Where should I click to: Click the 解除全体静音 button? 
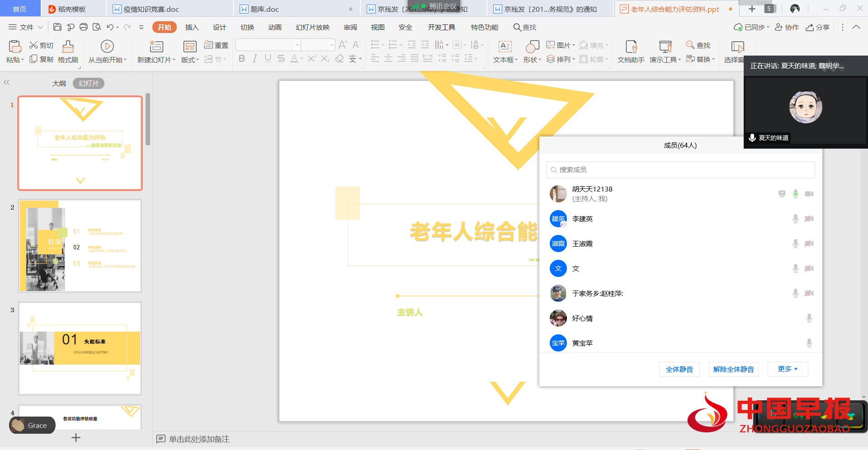coord(733,369)
